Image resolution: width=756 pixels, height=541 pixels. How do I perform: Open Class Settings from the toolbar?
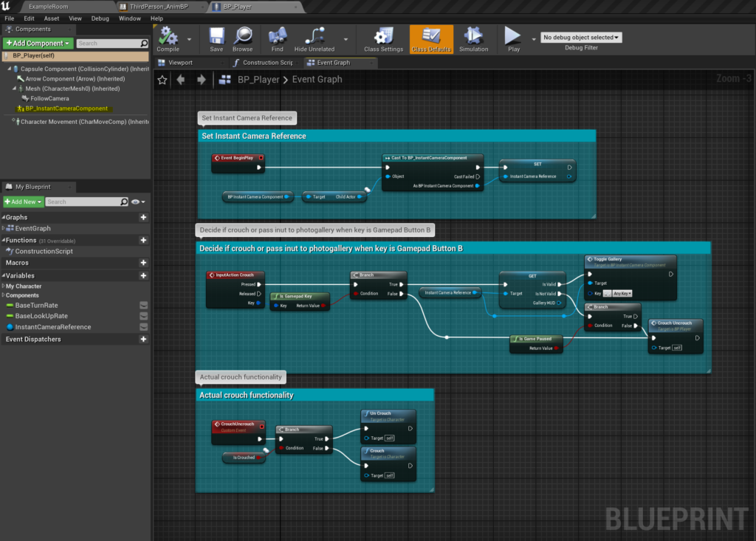[x=383, y=37]
